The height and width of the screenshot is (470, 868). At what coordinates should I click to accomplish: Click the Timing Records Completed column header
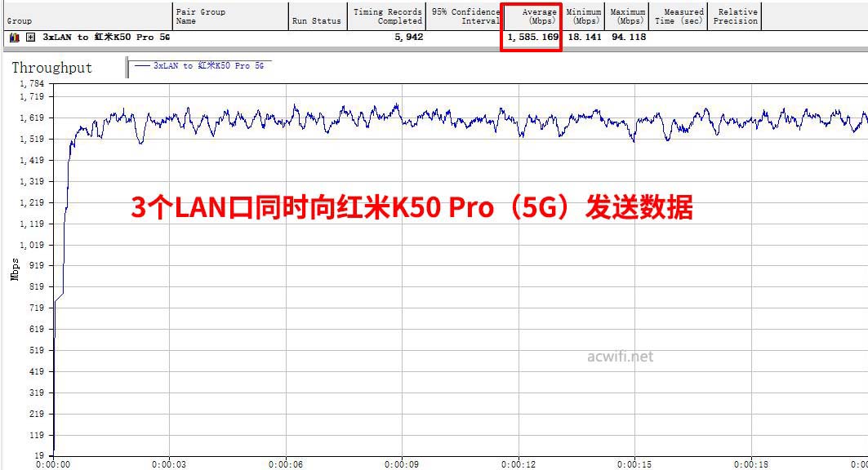(386, 16)
